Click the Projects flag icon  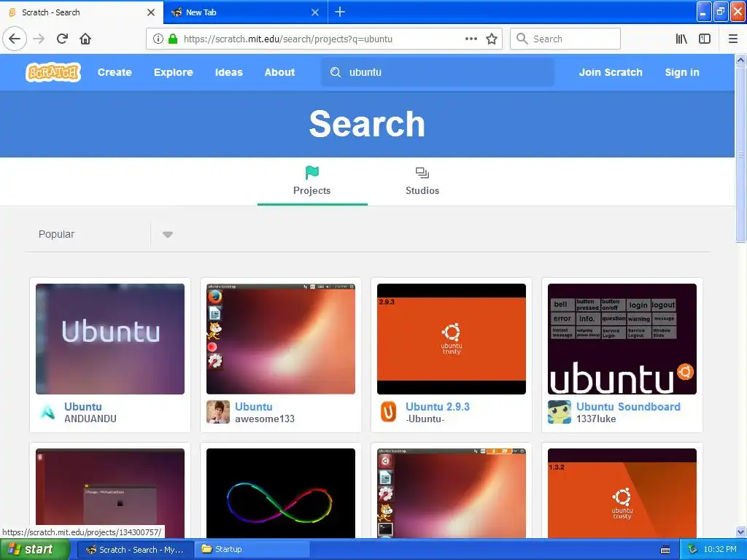(x=312, y=172)
